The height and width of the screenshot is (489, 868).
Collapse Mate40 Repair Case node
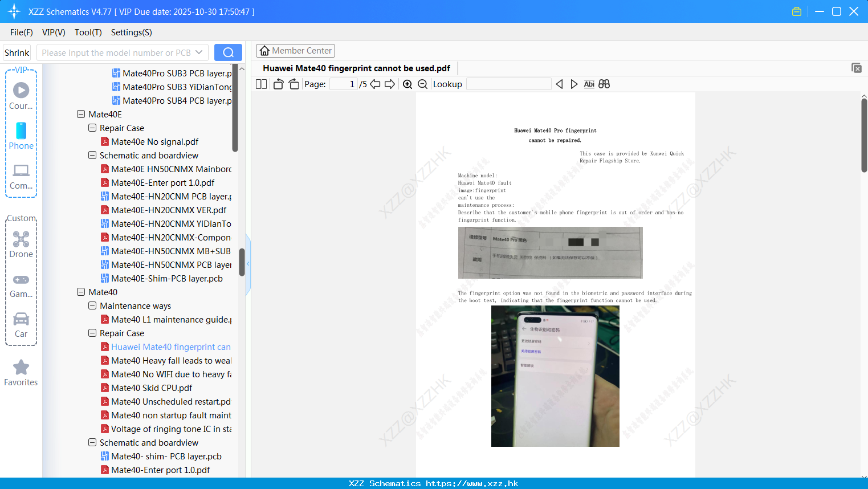(92, 333)
